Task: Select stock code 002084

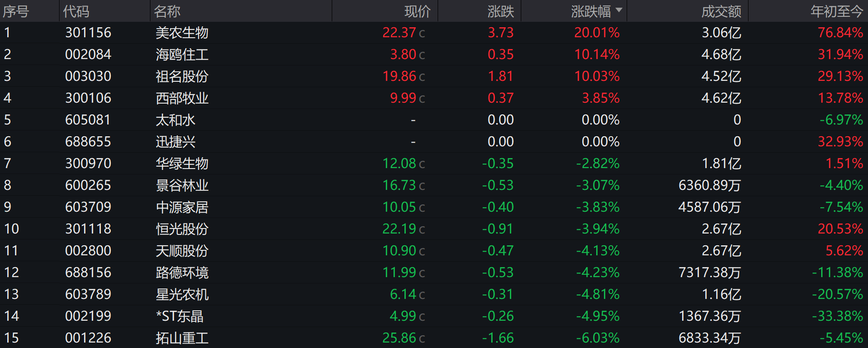Action: pos(88,55)
